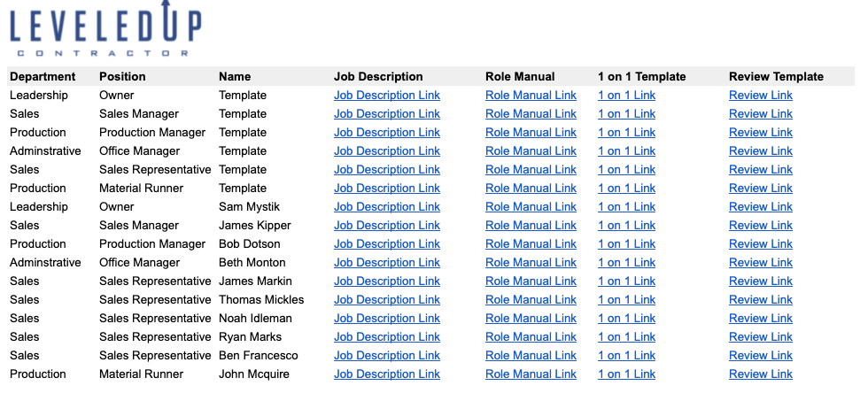This screenshot has width=868, height=401.
Task: Open Role Manual Link for Ben Francesco
Action: pyautogui.click(x=531, y=356)
